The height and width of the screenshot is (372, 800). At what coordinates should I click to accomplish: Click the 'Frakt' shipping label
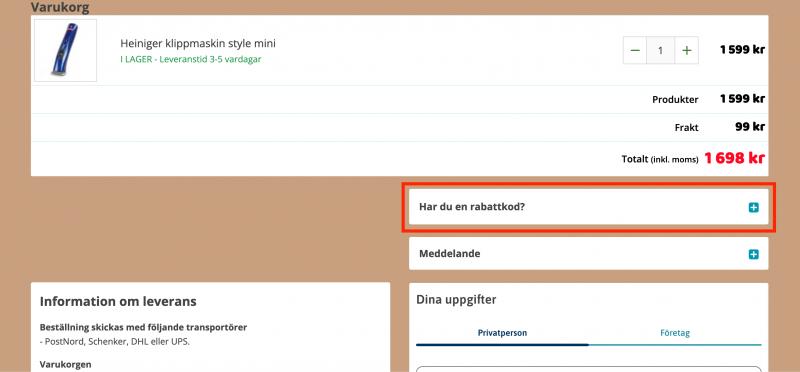tap(686, 128)
